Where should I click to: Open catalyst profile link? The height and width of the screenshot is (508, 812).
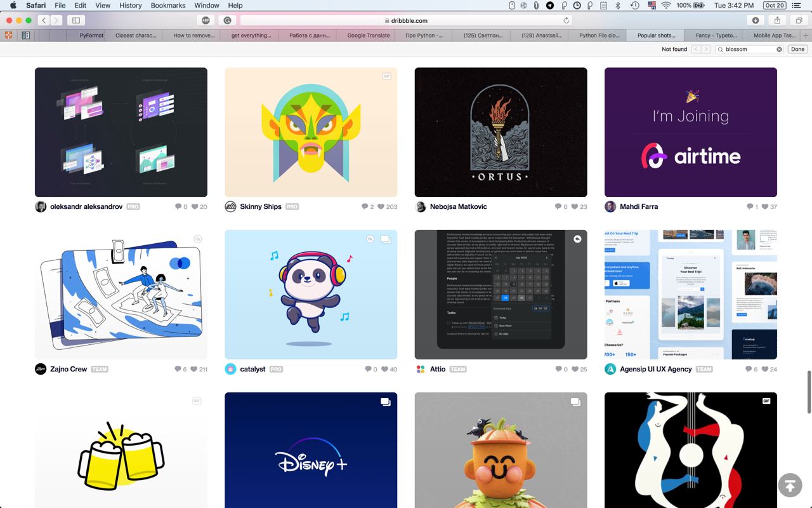(252, 369)
